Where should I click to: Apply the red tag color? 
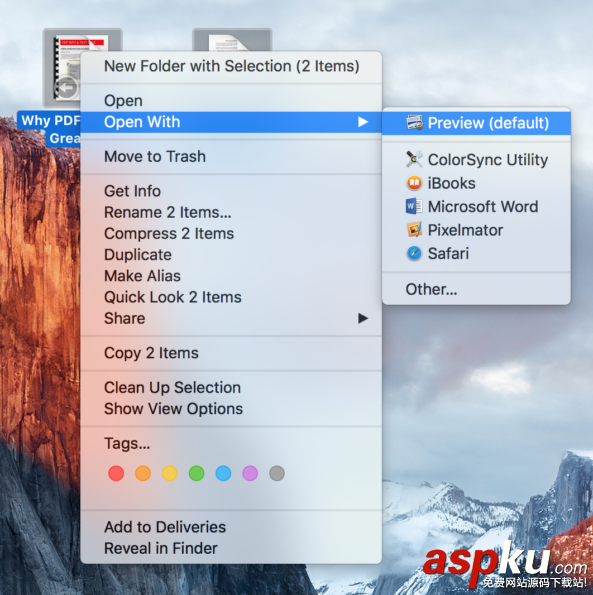pos(116,473)
